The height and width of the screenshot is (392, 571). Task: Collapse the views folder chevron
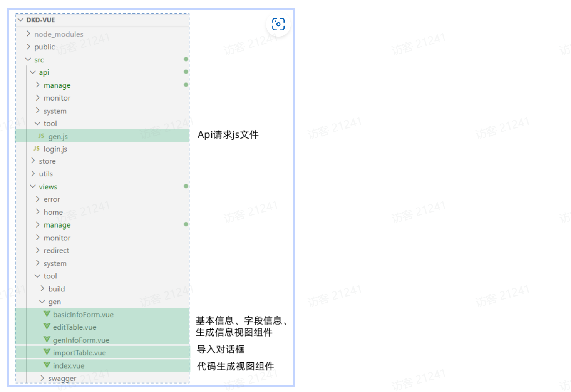[33, 186]
